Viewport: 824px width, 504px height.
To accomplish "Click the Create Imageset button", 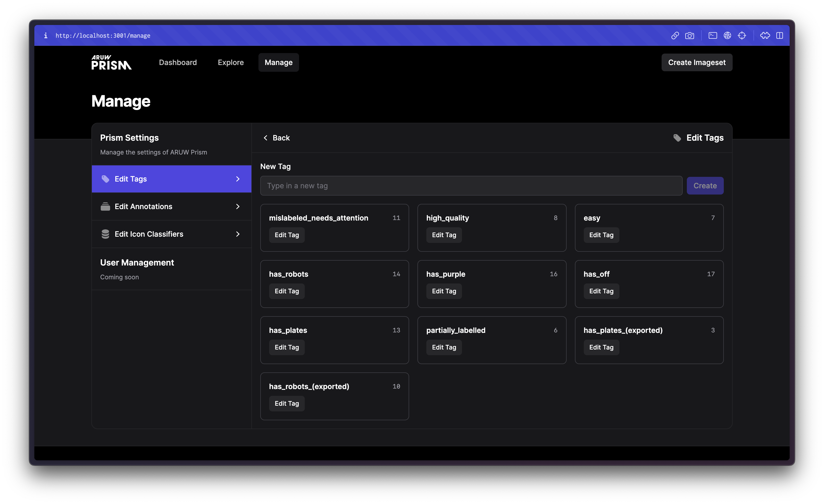I will click(x=696, y=62).
